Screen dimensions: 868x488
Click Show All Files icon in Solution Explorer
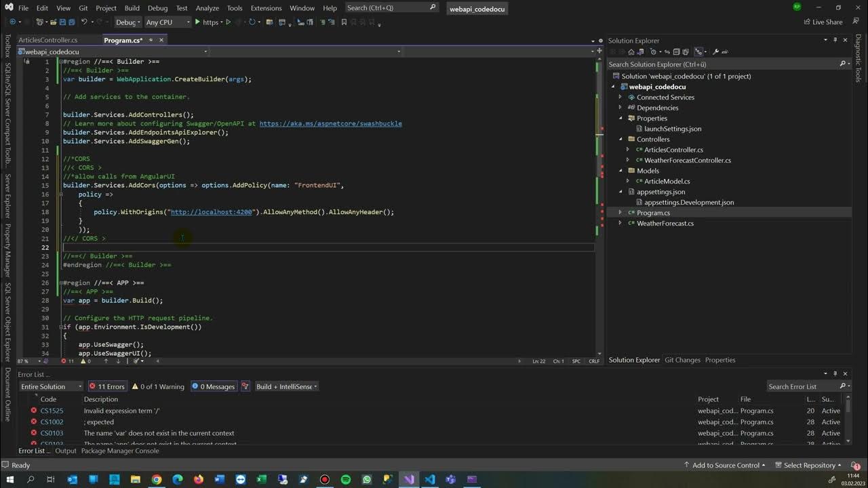pos(686,52)
